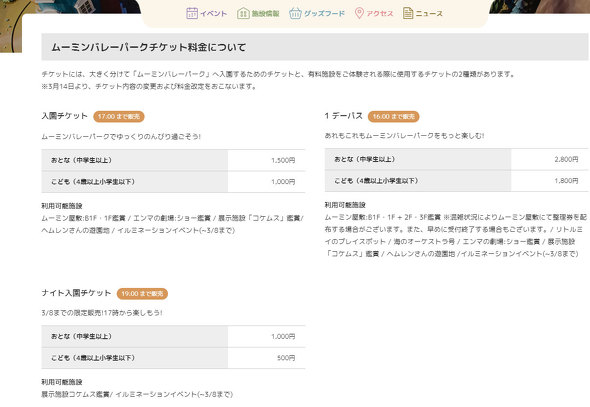This screenshot has height=407, width=590.
Task: Click the 17:00 まで販売 badge
Action: (119, 117)
